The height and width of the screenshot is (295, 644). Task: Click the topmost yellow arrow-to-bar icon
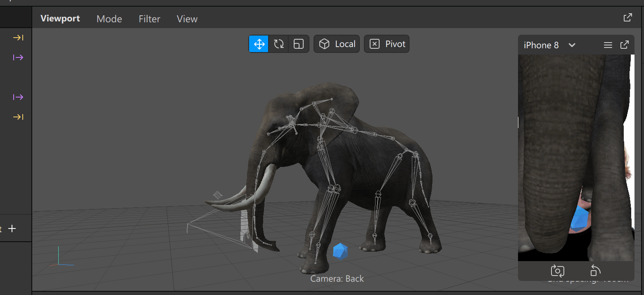click(x=18, y=38)
